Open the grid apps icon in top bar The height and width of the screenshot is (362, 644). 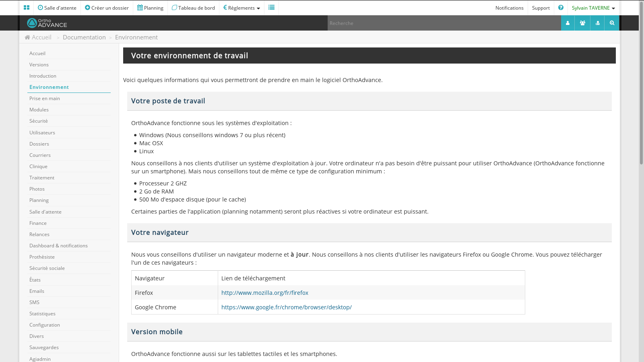pyautogui.click(x=27, y=8)
